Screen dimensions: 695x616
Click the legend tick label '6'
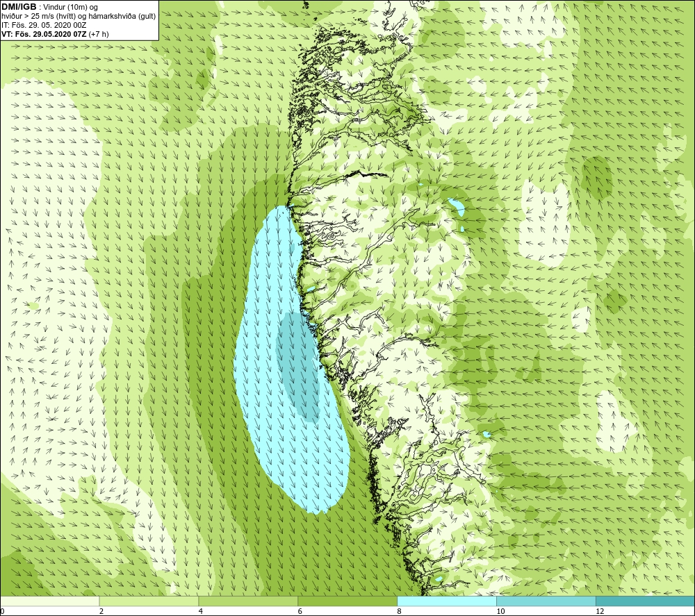tap(300, 611)
